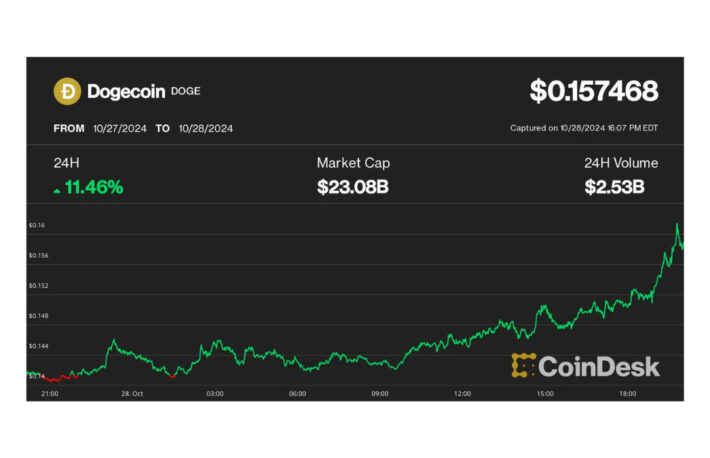Open the TO date 10/28/2024
The image size is (710, 458).
click(x=207, y=129)
